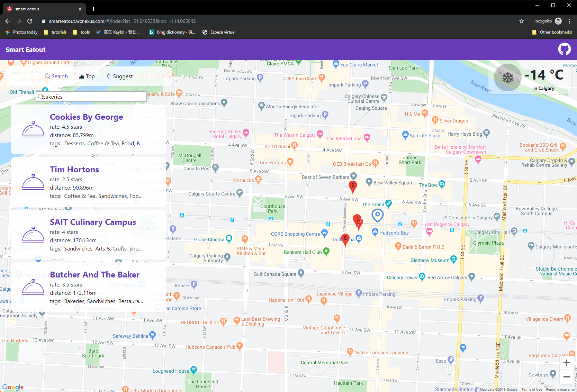Click the Bank & Baron P.U.B pin
577x392 pixels.
[398, 246]
